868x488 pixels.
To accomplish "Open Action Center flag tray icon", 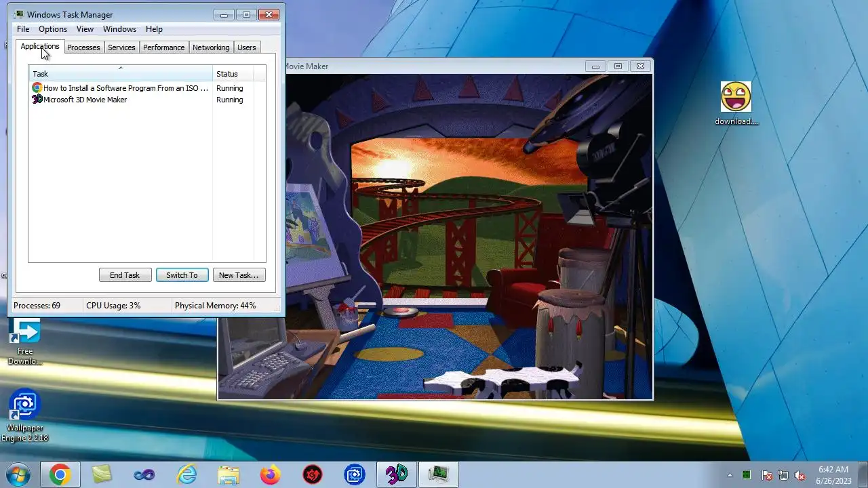I will [766, 475].
